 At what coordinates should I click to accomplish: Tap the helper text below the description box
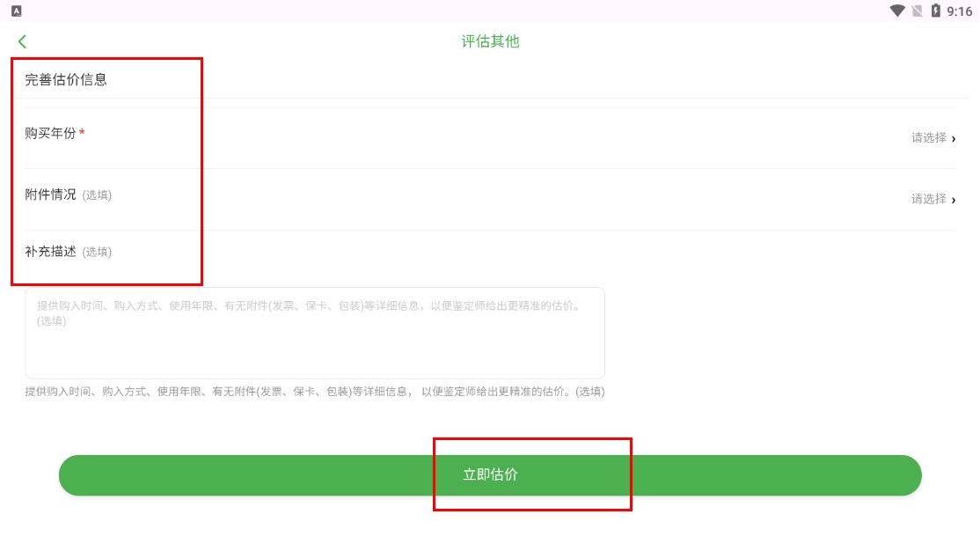(x=314, y=392)
